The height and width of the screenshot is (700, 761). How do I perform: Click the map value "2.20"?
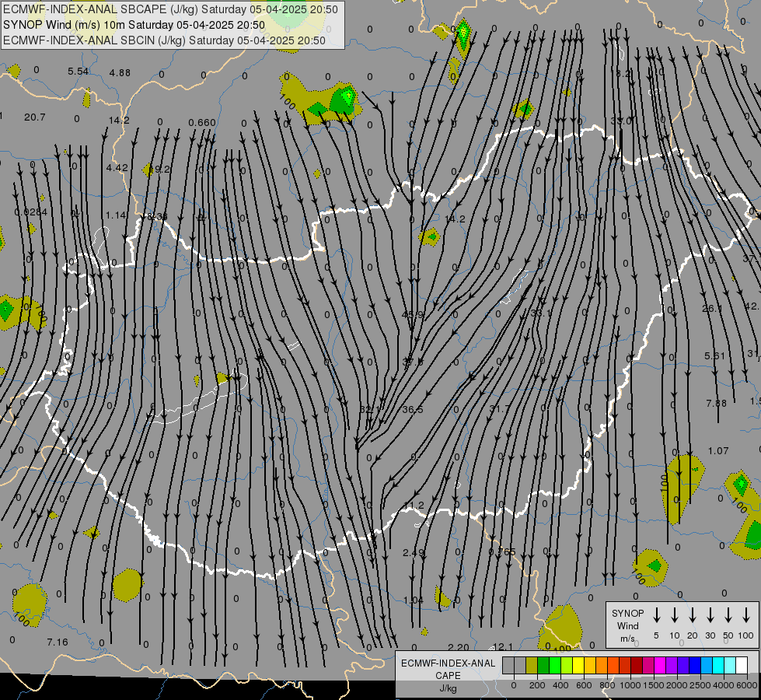458,647
